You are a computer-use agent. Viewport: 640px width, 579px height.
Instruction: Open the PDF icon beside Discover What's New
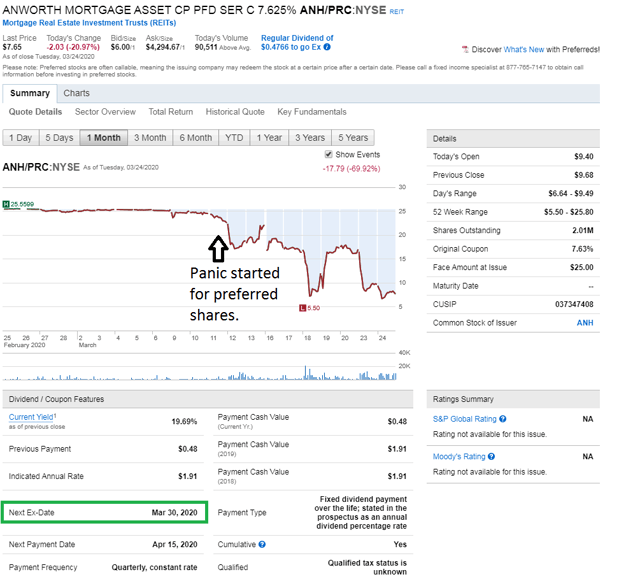pos(465,49)
